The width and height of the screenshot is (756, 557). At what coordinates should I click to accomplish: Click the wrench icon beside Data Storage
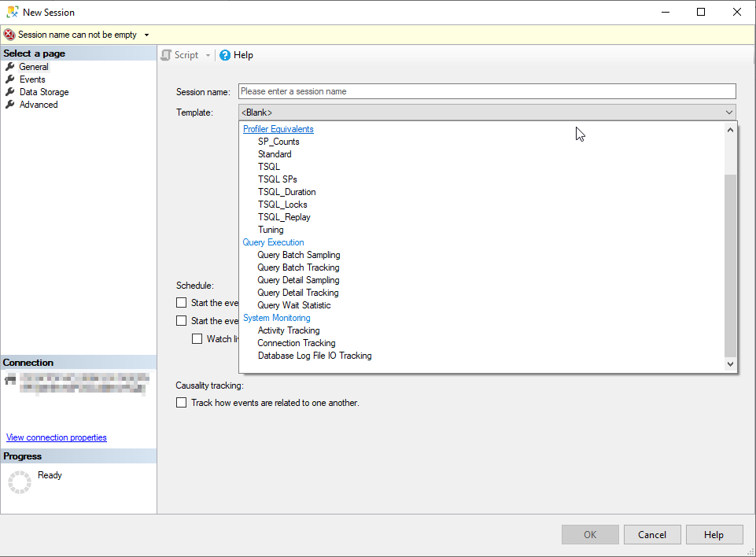click(x=10, y=92)
